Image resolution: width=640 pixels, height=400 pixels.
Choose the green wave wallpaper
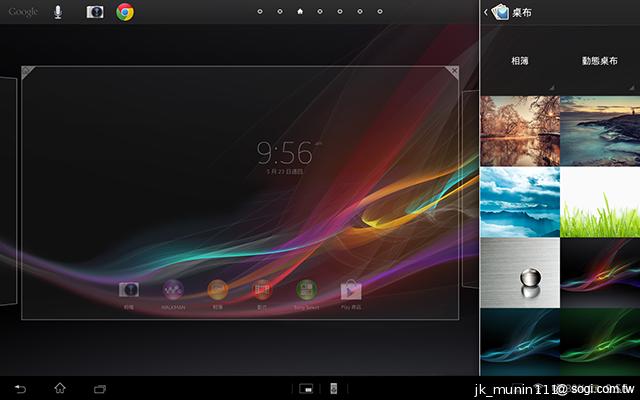(600, 342)
